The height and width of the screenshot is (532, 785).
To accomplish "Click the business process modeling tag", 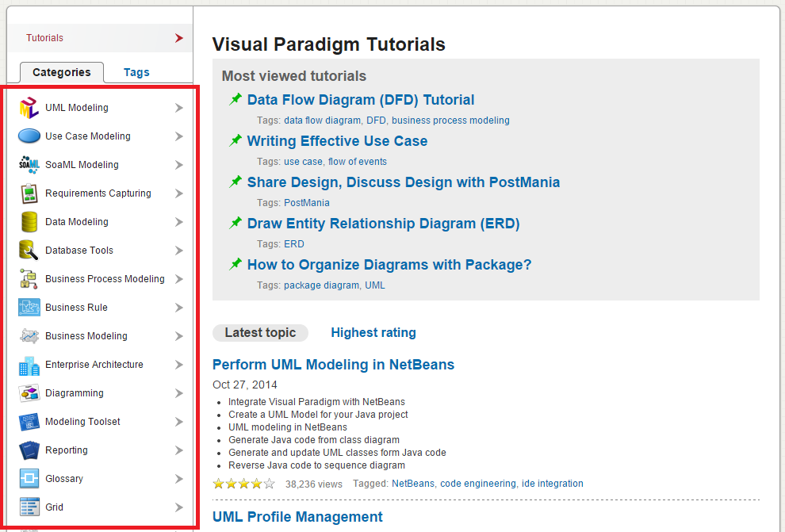I will (450, 121).
